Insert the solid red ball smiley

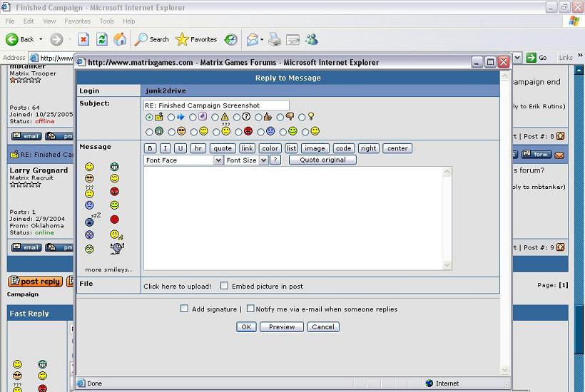tap(115, 220)
